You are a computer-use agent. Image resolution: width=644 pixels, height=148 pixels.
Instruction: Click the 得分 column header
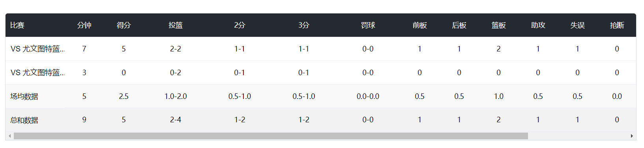pos(124,25)
